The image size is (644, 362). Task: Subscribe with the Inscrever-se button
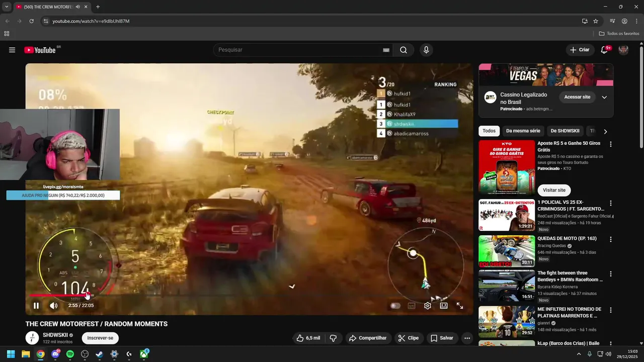[100, 338]
